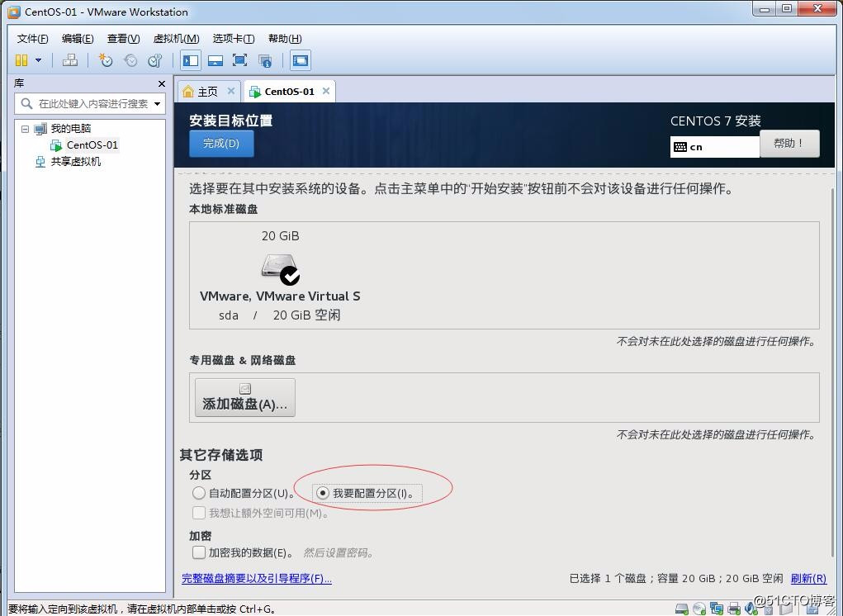
Task: Open the 帮助(H) menu
Action: pos(285,39)
